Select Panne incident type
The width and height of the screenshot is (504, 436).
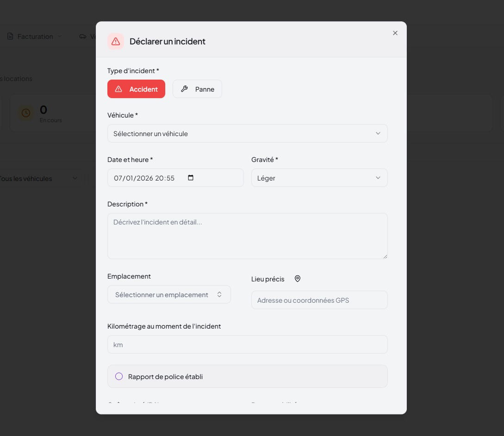pos(197,89)
